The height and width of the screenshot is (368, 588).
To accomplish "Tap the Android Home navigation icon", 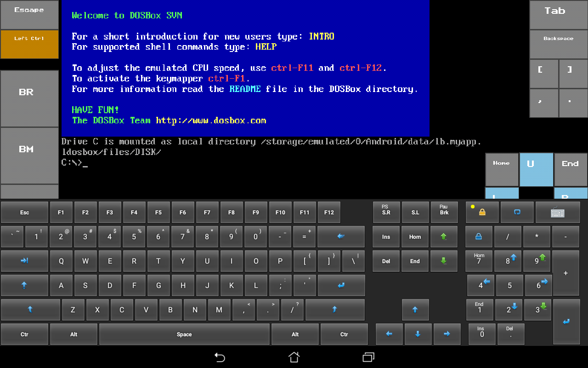I will click(x=294, y=357).
